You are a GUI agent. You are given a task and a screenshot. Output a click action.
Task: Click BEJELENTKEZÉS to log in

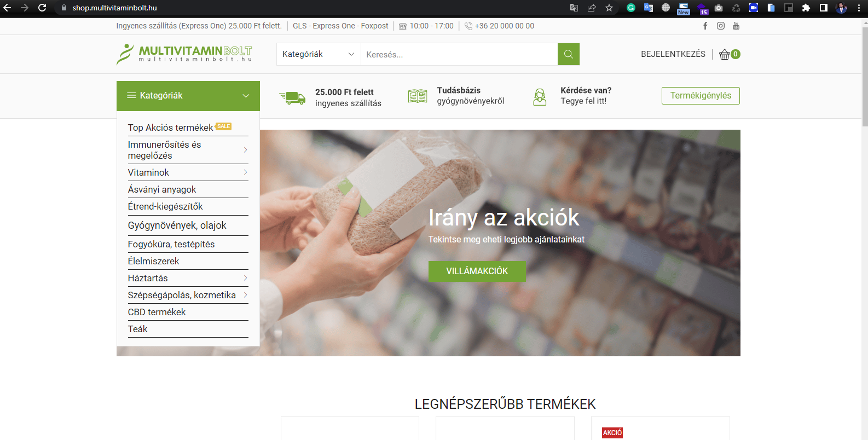(673, 54)
